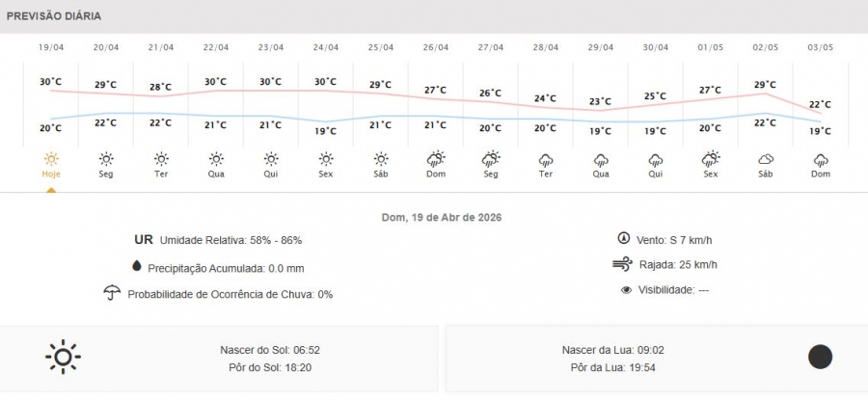The width and height of the screenshot is (868, 401).
Task: Click the large sun icon near Nascer do Sol
Action: 63,358
